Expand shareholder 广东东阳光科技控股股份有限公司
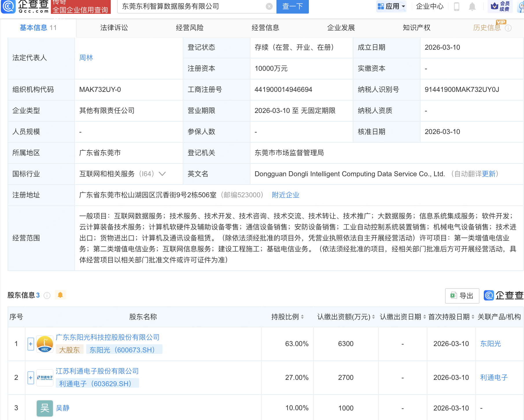Image resolution: width=524 pixels, height=420 pixels. 30,344
